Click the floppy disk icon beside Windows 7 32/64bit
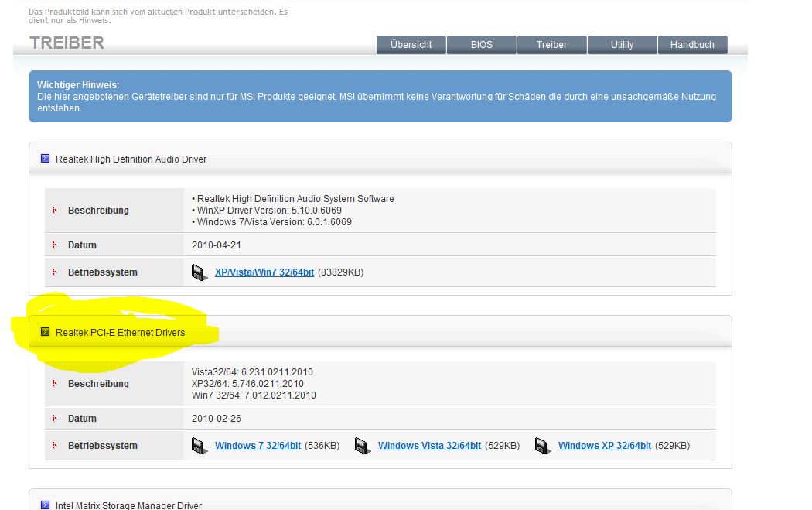The height and width of the screenshot is (510, 812). click(x=200, y=446)
